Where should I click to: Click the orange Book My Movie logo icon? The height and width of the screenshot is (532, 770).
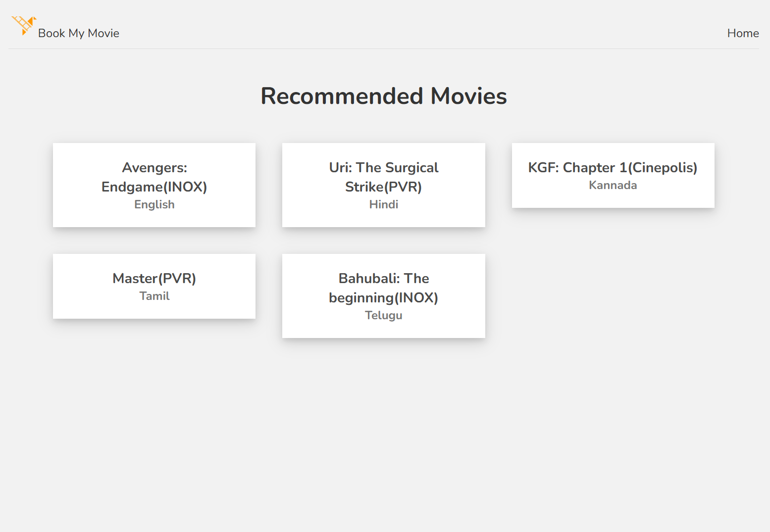24,26
